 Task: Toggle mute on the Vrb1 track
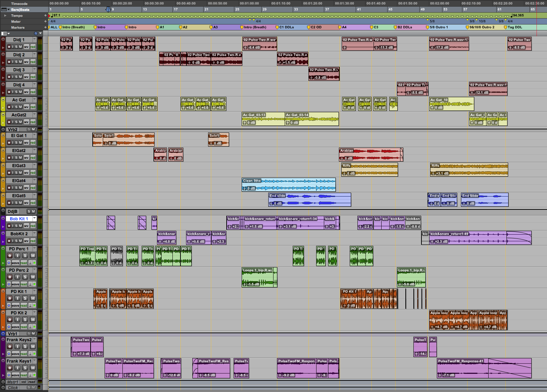(x=34, y=334)
